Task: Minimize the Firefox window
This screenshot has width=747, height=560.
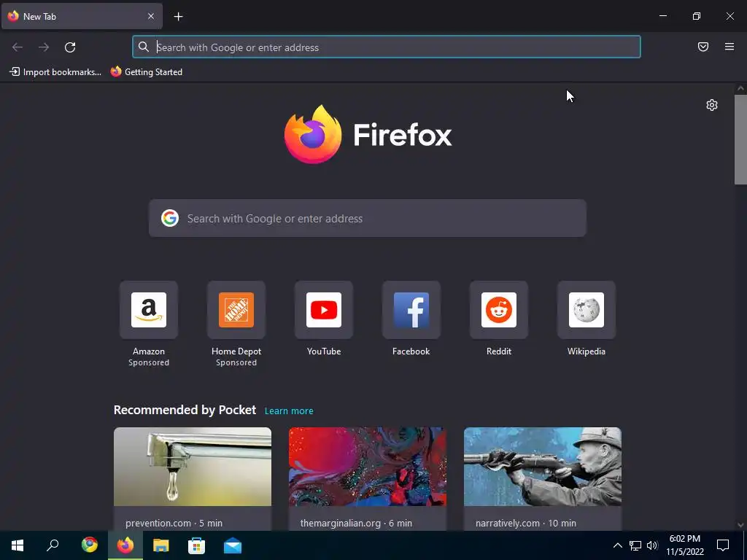Action: click(x=662, y=16)
